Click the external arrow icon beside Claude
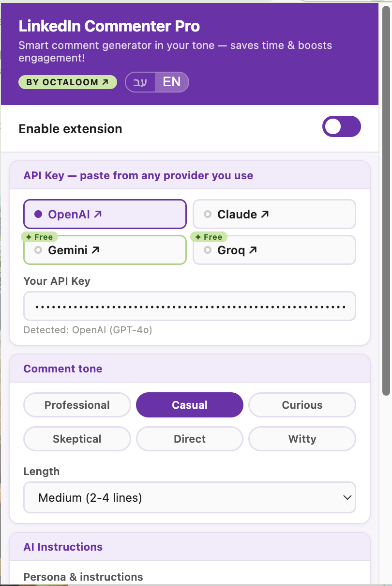The width and height of the screenshot is (392, 586). point(265,214)
